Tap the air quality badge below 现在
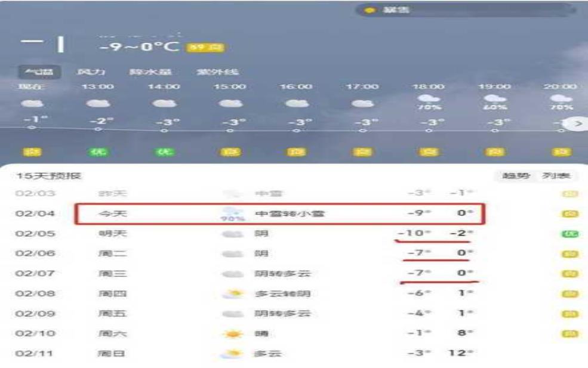 tap(32, 151)
